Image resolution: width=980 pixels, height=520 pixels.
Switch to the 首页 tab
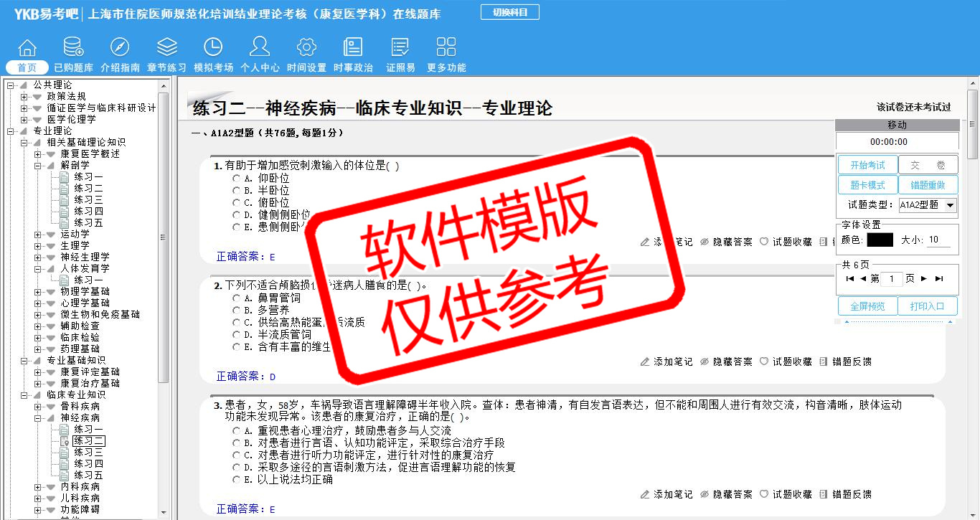(27, 67)
